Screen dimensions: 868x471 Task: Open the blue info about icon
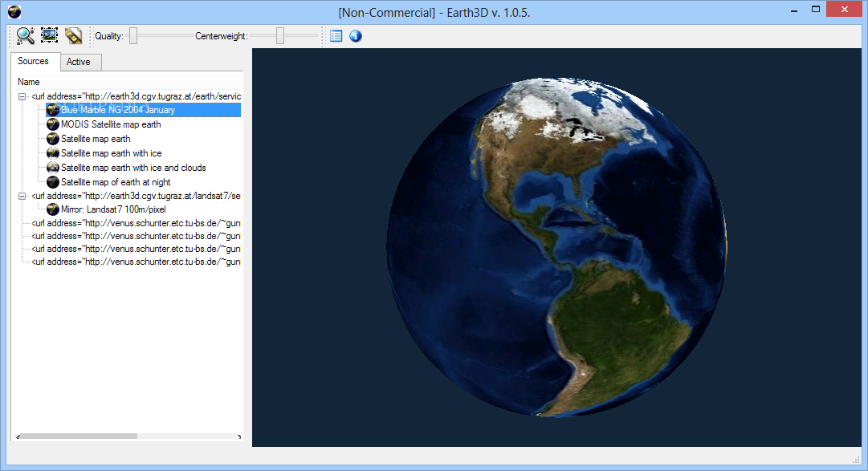pyautogui.click(x=356, y=36)
